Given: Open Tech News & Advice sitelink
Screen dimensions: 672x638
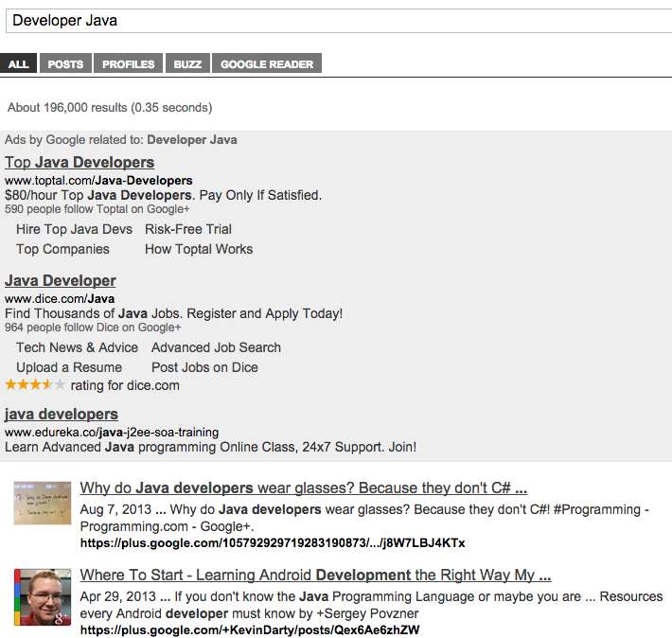Looking at the screenshot, I should 78,347.
